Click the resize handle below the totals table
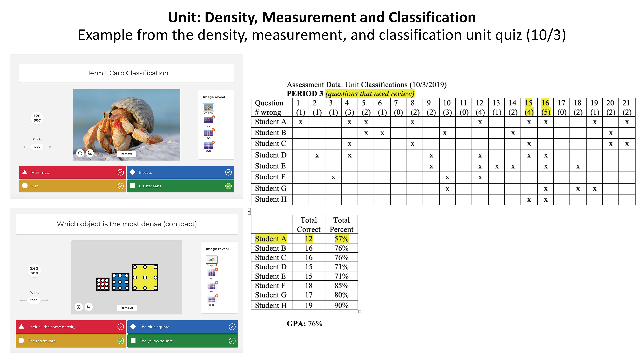Viewport: 644px width, 362px height. (x=360, y=312)
